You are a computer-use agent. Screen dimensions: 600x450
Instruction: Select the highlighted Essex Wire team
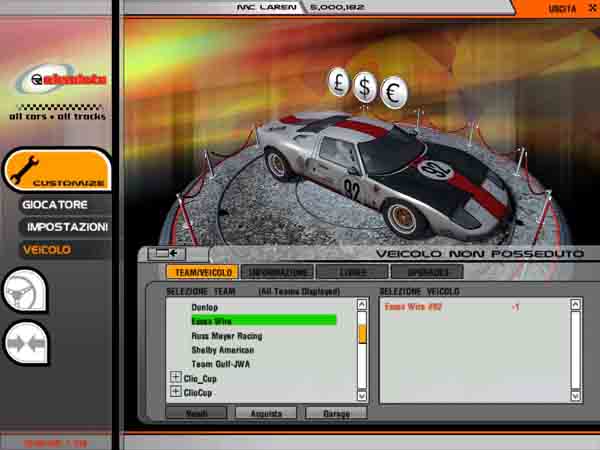[264, 321]
